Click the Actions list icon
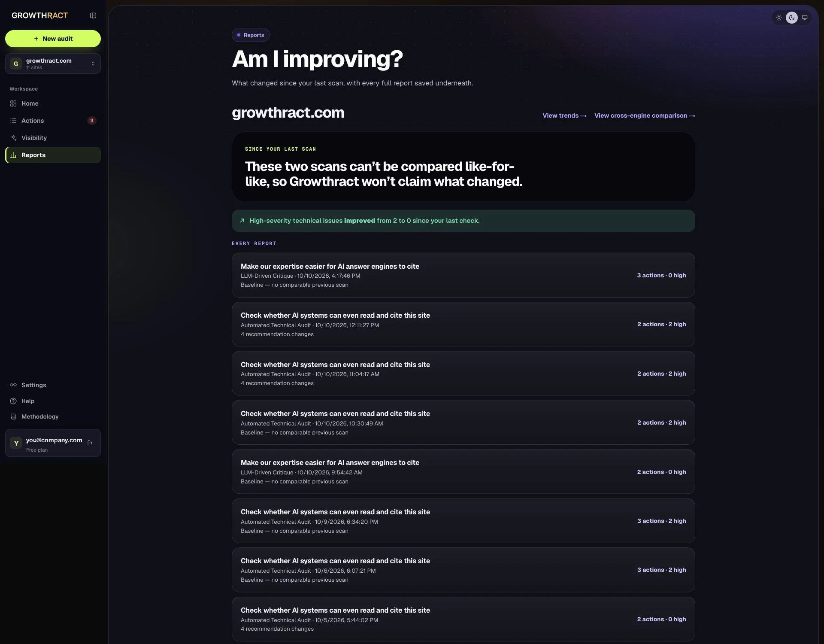824x644 pixels. pyautogui.click(x=13, y=121)
